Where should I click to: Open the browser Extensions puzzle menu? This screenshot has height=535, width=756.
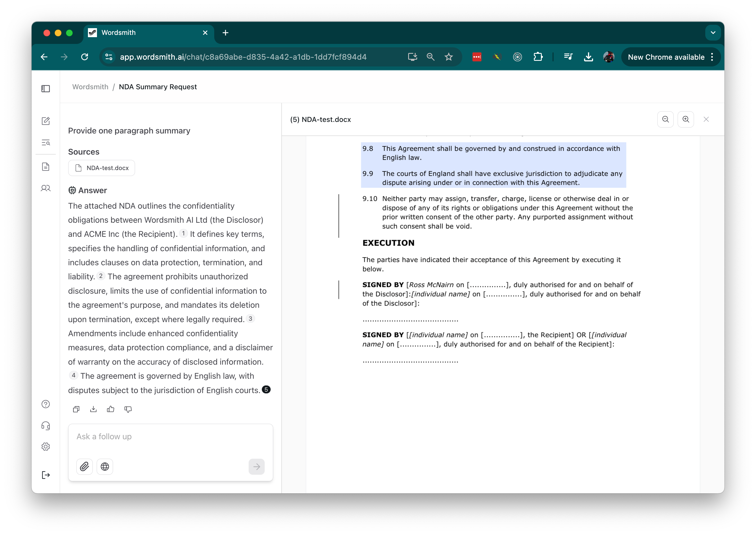(x=538, y=57)
